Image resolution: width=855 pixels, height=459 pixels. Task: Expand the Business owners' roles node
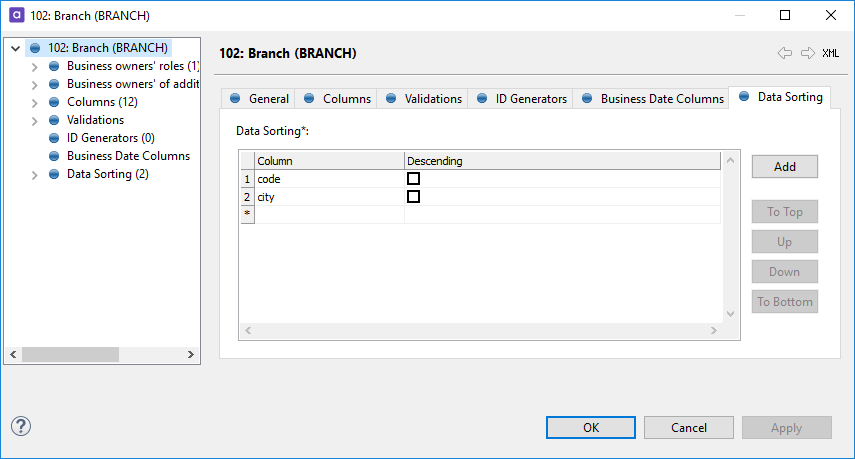click(35, 66)
